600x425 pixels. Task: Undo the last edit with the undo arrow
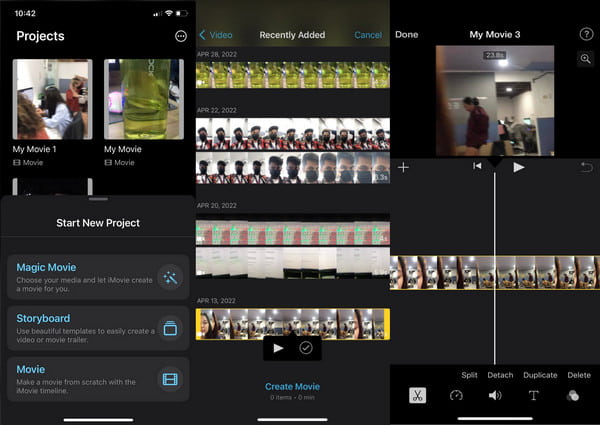(586, 167)
